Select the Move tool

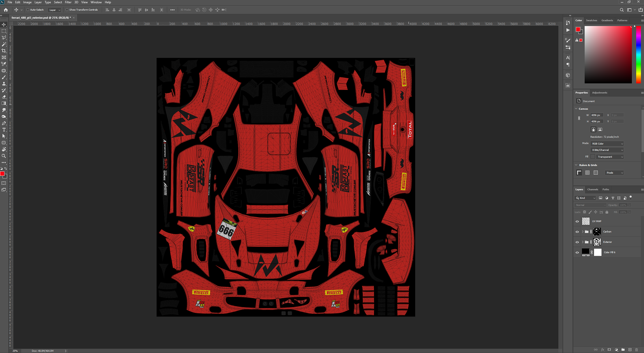pos(4,24)
